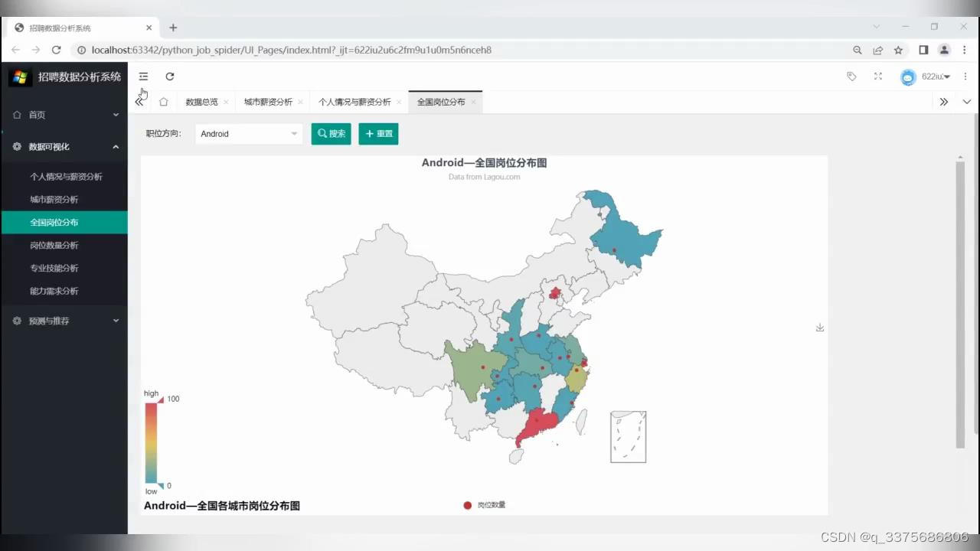Open 城市薪资分析 in the sidebar

click(x=64, y=200)
